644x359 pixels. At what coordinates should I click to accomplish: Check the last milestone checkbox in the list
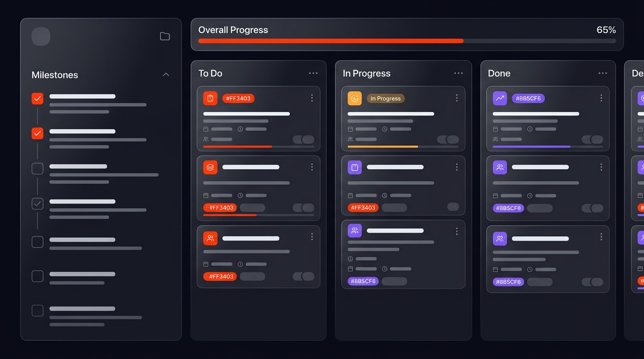point(37,311)
